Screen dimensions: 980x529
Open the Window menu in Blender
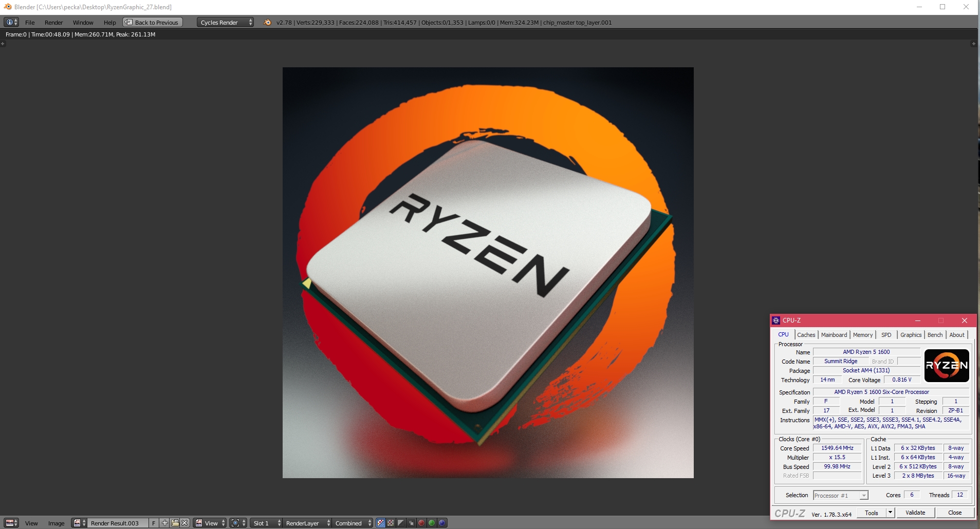coord(83,23)
